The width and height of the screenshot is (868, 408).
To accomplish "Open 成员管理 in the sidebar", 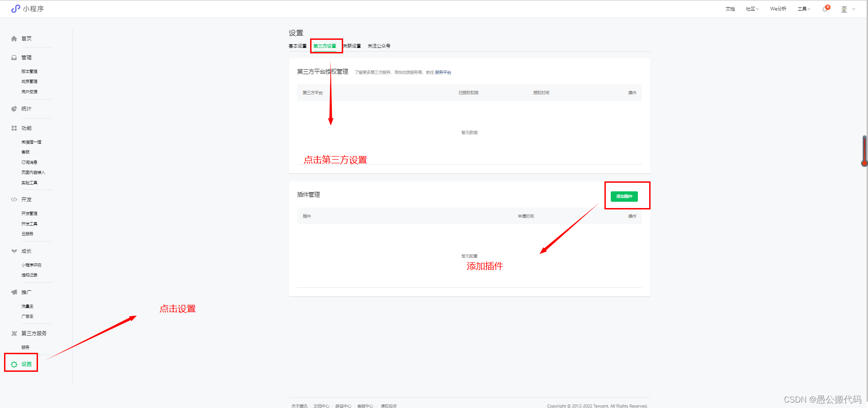I will (x=29, y=81).
